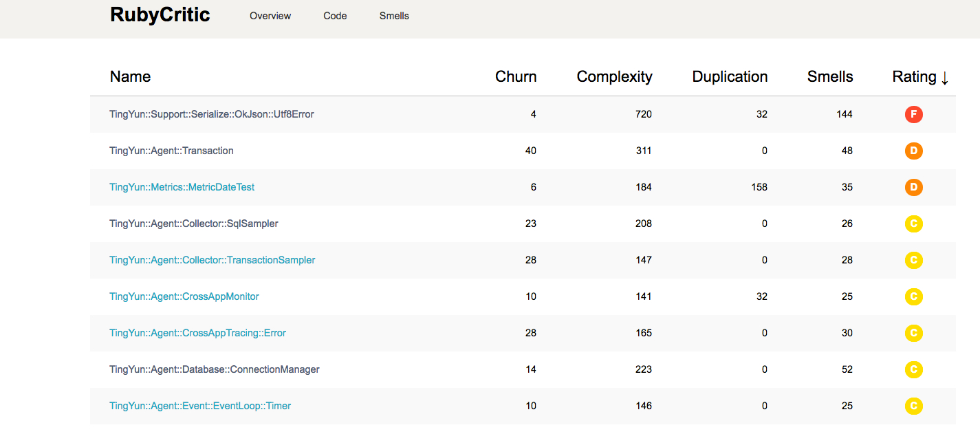
Task: Select smells value 52 for ConnectionManager
Action: (x=847, y=369)
